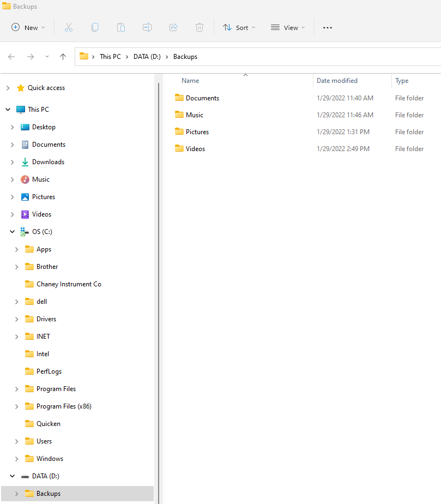The height and width of the screenshot is (504, 441).
Task: Click This PC in the address breadcrumb
Action: [x=110, y=57]
